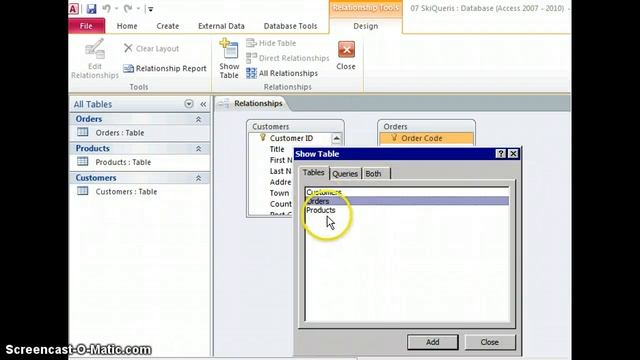
Task: Open the Customize Quick Access Toolbar dropdown
Action: click(150, 9)
